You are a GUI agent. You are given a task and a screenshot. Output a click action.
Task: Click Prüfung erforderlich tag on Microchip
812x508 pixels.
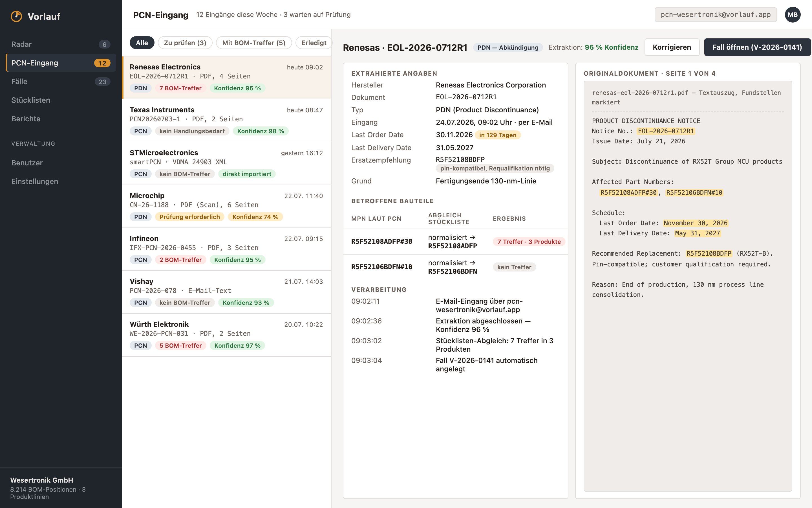click(x=189, y=217)
